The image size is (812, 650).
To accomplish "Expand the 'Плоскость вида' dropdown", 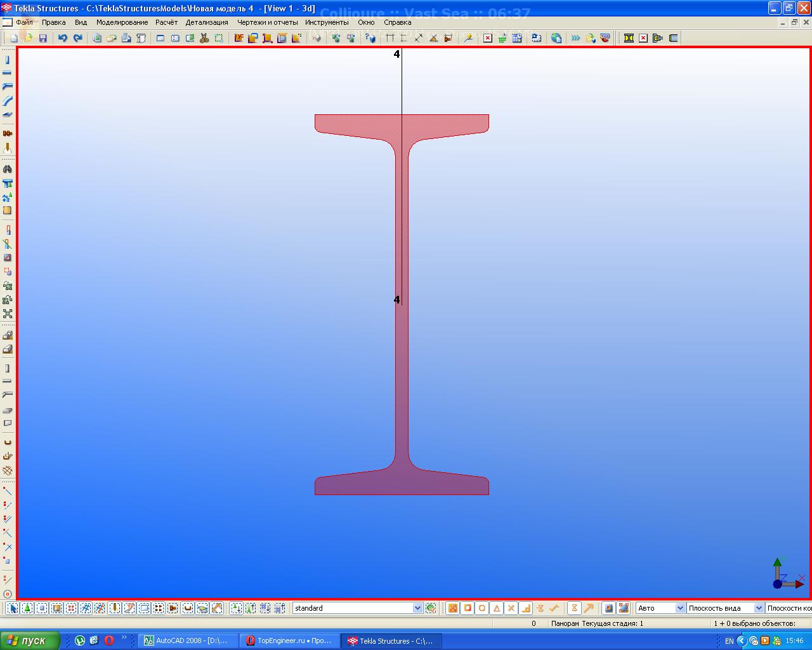I will 758,608.
